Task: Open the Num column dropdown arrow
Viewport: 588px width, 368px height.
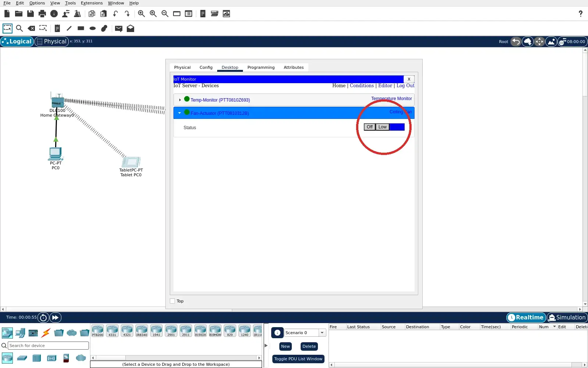Action: [554, 327]
